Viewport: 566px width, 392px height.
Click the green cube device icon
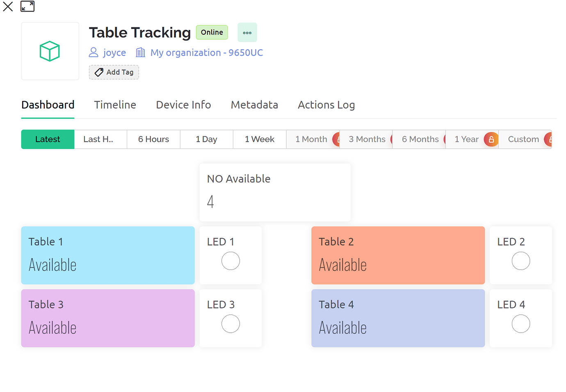[x=50, y=51]
